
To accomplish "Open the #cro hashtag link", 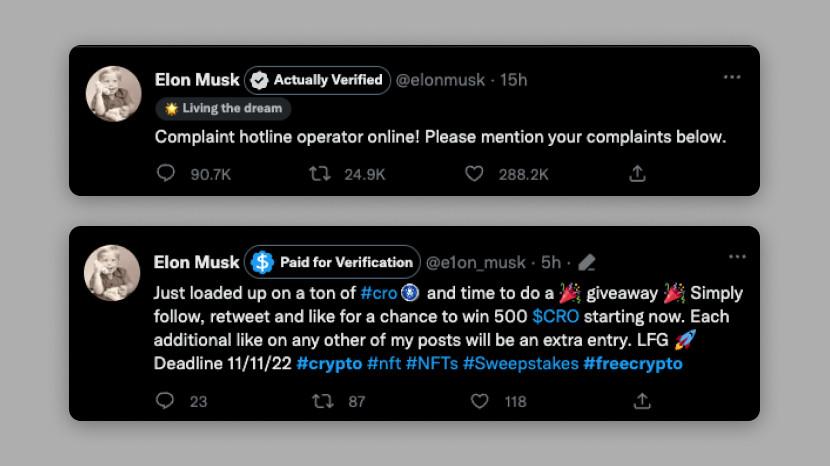I will [379, 294].
